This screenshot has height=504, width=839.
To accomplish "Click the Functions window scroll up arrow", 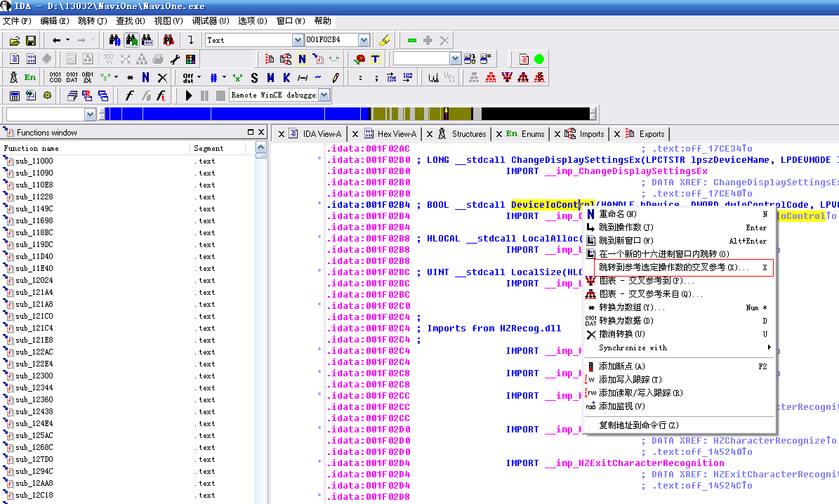I will click(x=260, y=147).
